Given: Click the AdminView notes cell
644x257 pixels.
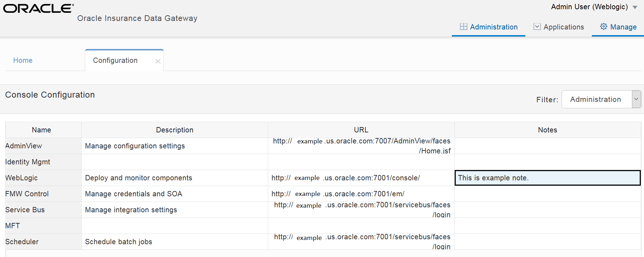Looking at the screenshot, I should pos(547,146).
